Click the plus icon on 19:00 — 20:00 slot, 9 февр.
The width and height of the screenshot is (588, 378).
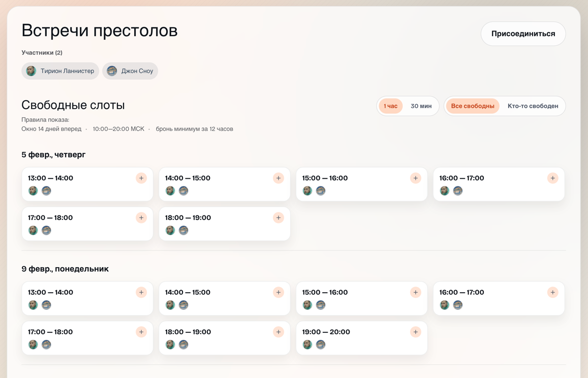tap(416, 332)
